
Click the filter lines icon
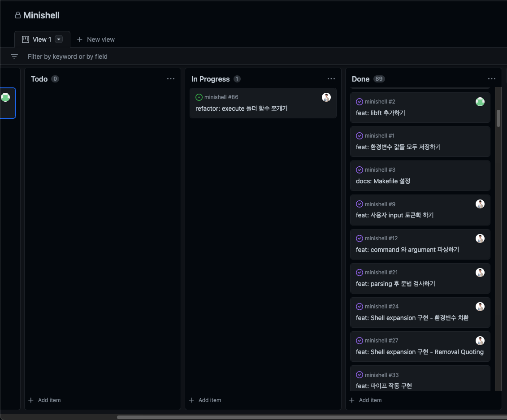coord(14,56)
